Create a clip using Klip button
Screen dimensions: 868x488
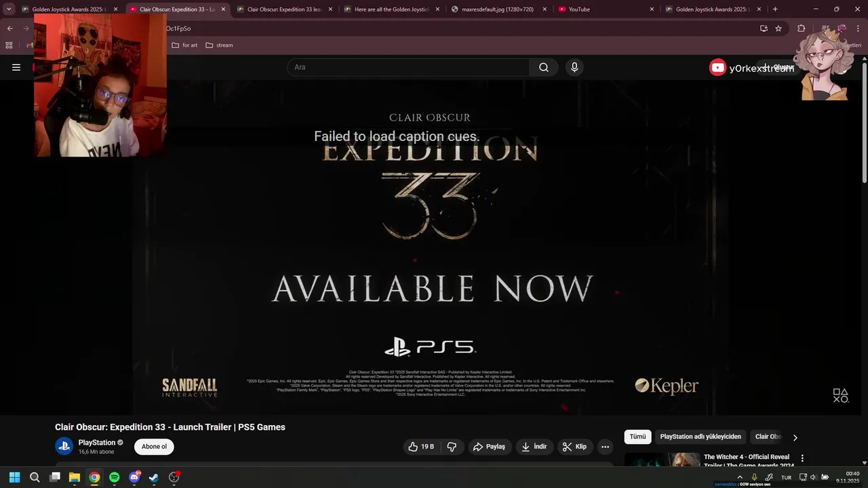574,447
